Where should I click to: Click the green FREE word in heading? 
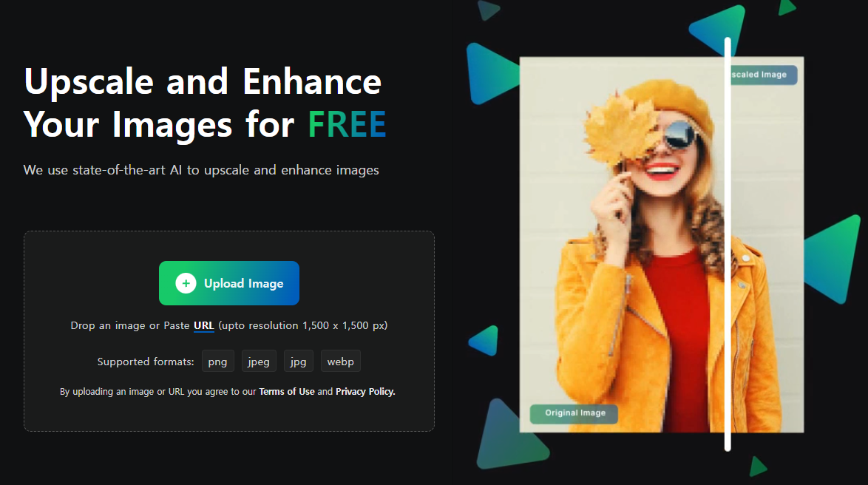point(347,124)
